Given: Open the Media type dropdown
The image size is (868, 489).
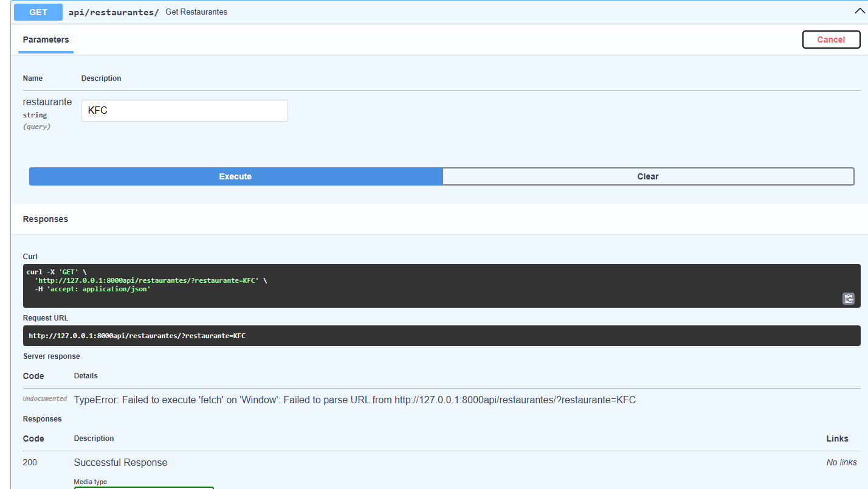Looking at the screenshot, I should (x=144, y=488).
